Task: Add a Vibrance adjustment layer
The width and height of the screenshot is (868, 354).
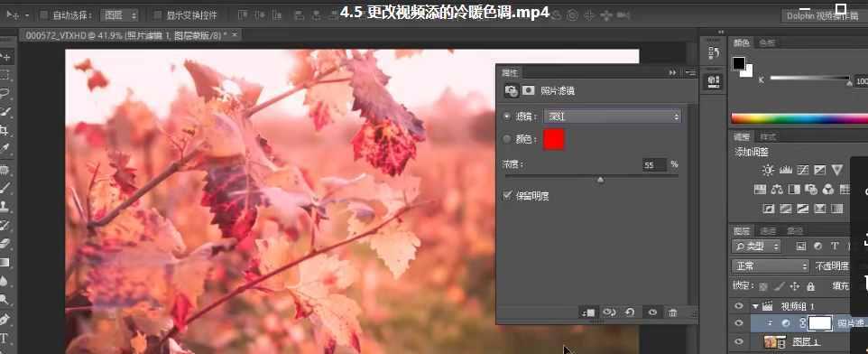Action: coord(837,170)
